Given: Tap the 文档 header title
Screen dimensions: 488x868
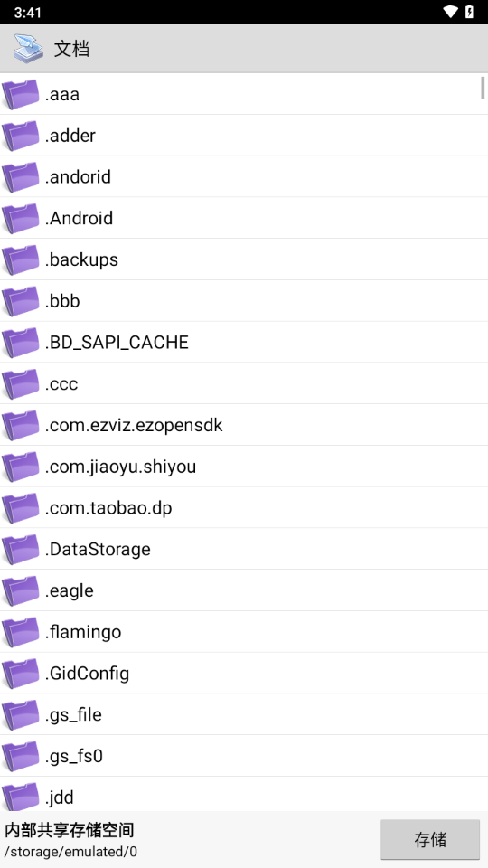Looking at the screenshot, I should 72,49.
